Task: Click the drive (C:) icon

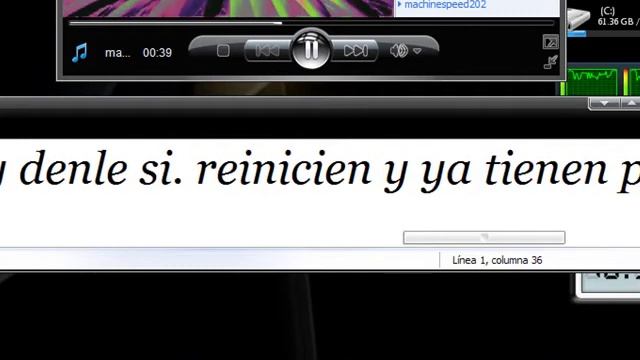Action: click(x=578, y=18)
